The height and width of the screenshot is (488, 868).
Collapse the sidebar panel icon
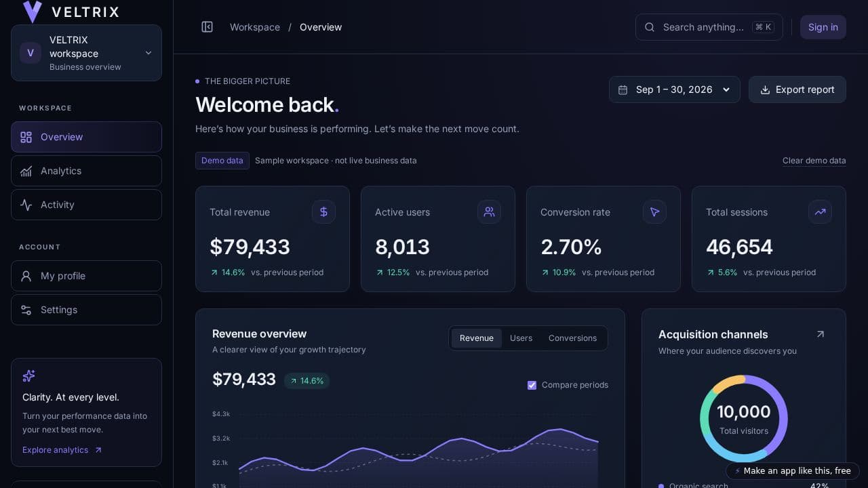click(208, 27)
